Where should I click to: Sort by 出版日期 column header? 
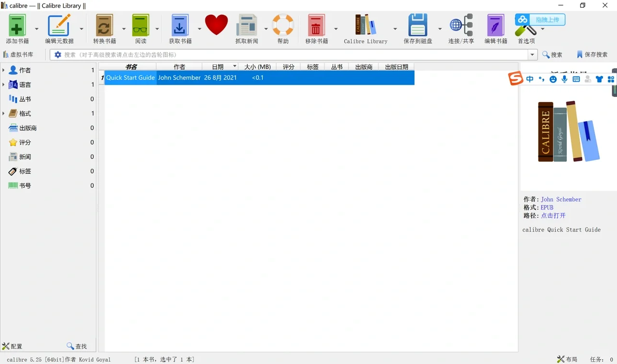coord(397,67)
